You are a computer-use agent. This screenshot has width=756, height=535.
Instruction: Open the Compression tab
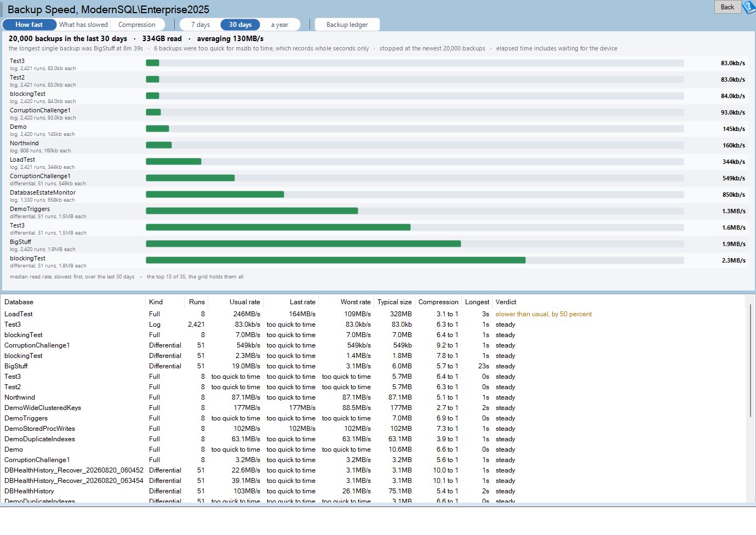(x=137, y=25)
